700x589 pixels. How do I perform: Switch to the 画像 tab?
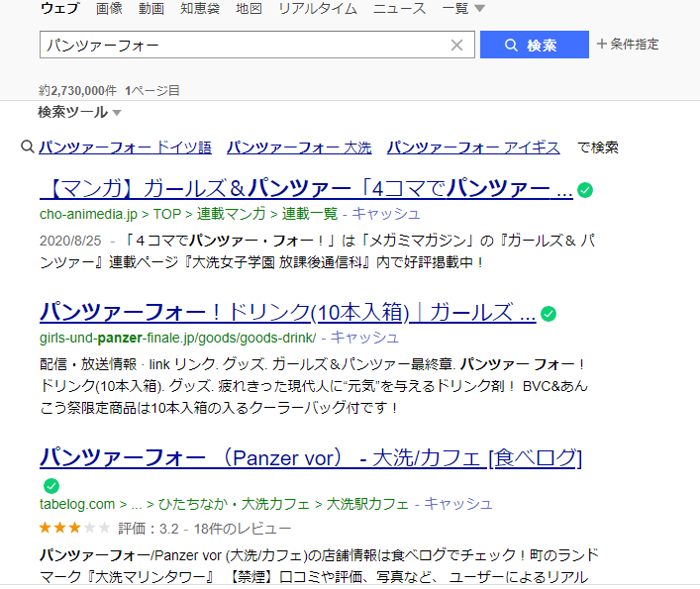tap(109, 8)
